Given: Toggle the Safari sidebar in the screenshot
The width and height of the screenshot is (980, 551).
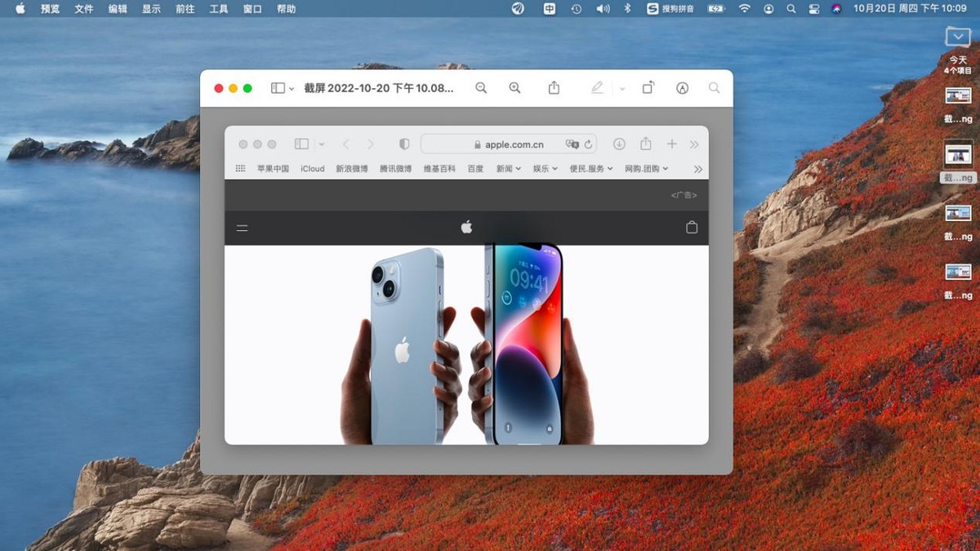Looking at the screenshot, I should point(303,144).
